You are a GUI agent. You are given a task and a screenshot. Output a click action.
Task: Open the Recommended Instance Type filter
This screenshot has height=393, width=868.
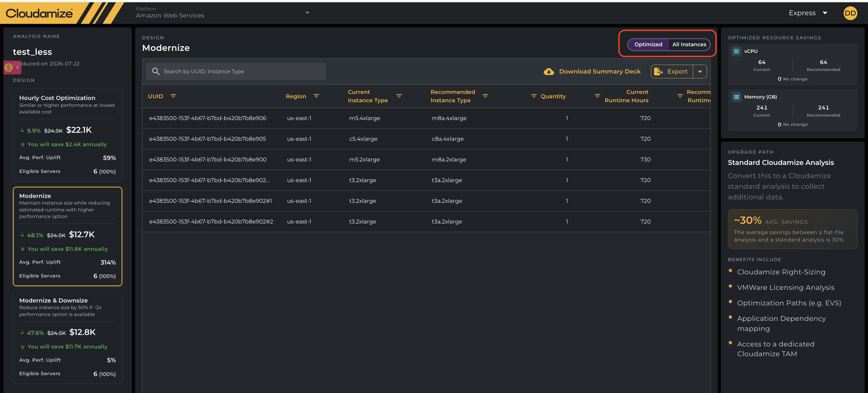[x=485, y=96]
